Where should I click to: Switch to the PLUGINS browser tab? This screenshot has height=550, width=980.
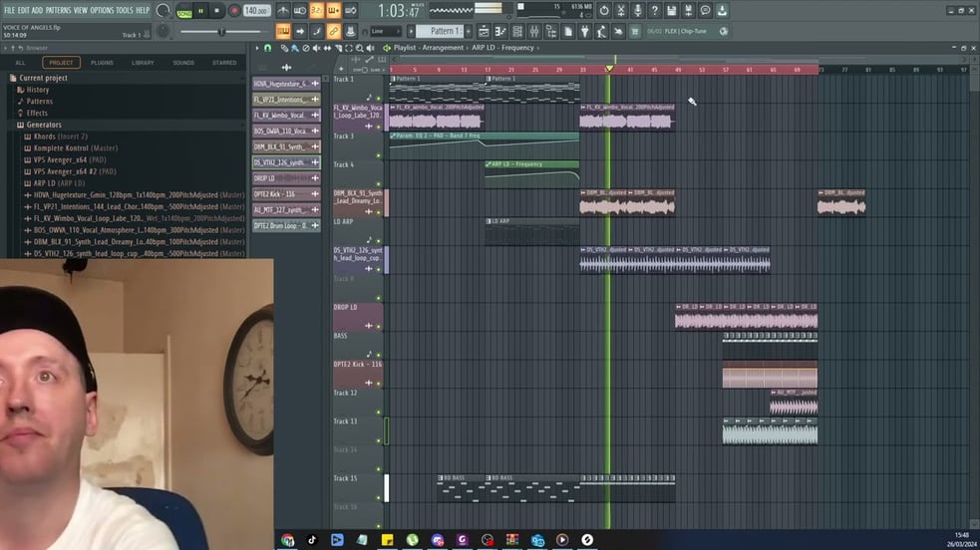pos(102,63)
